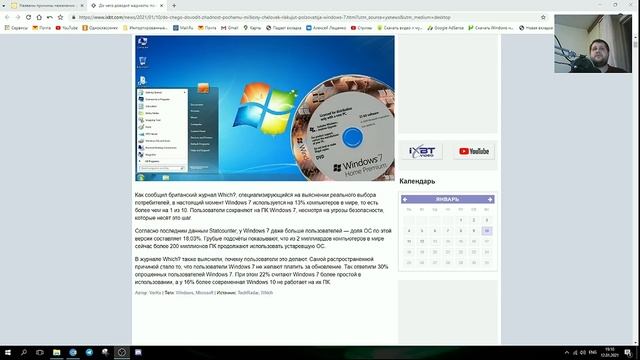Click the browser forward arrow
Viewport: 640px width, 360px height.
click(x=18, y=17)
